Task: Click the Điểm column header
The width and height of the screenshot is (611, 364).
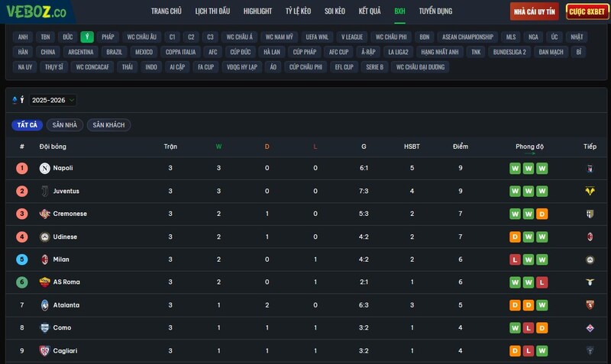Action: point(461,147)
